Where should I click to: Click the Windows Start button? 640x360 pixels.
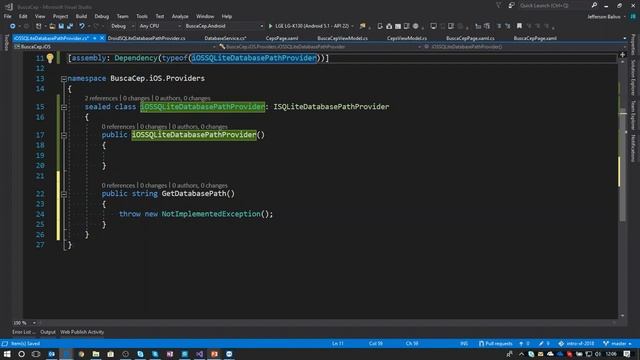pyautogui.click(x=7, y=354)
